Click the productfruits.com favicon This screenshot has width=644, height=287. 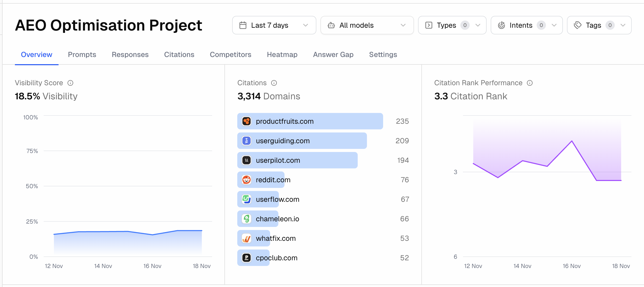[x=247, y=121]
